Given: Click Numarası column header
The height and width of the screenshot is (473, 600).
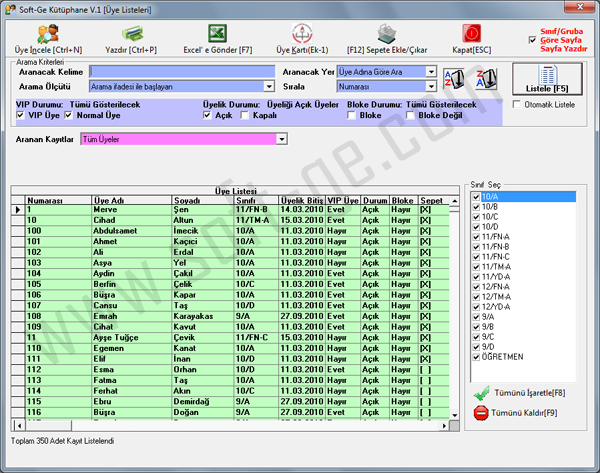Looking at the screenshot, I should (x=59, y=201).
